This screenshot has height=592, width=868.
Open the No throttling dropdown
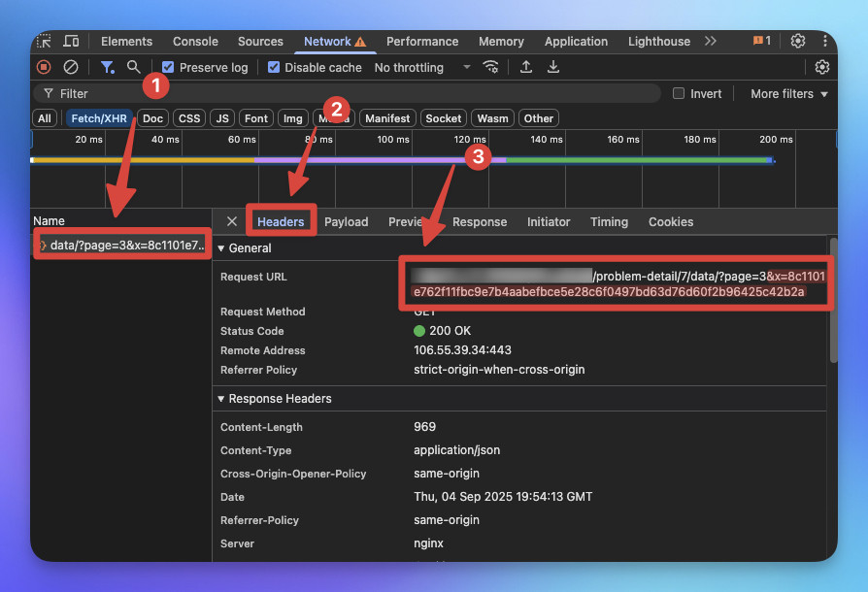(421, 68)
